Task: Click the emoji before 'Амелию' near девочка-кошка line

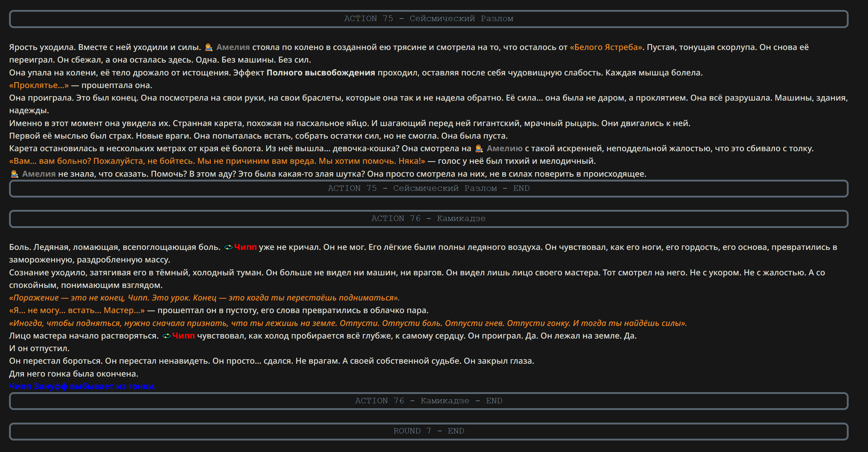Action: point(479,149)
